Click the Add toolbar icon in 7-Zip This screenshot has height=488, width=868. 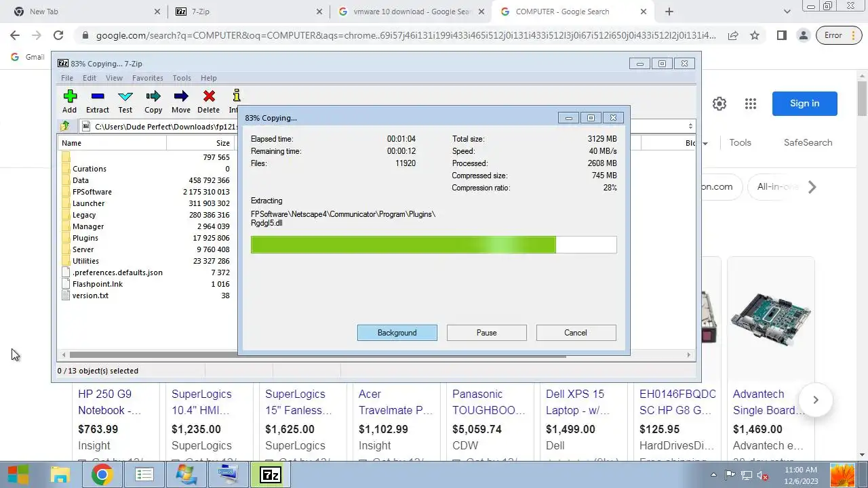point(70,101)
